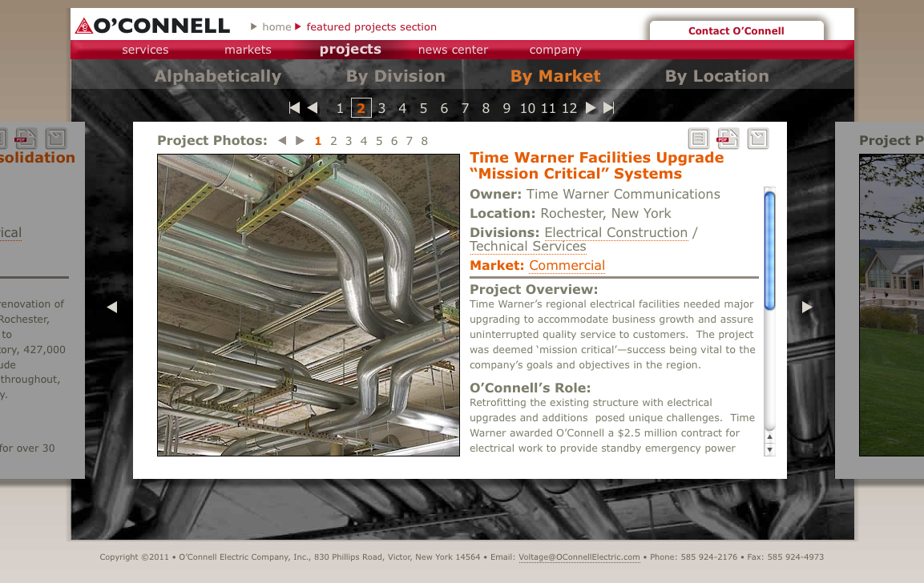
Task: Jump to the first project page arrow
Action: click(294, 108)
